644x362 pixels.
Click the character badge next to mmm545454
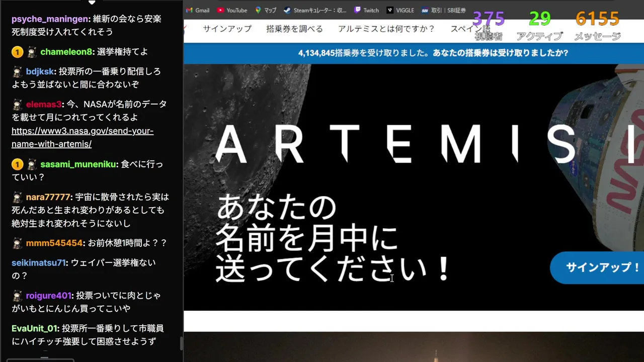[x=17, y=243]
